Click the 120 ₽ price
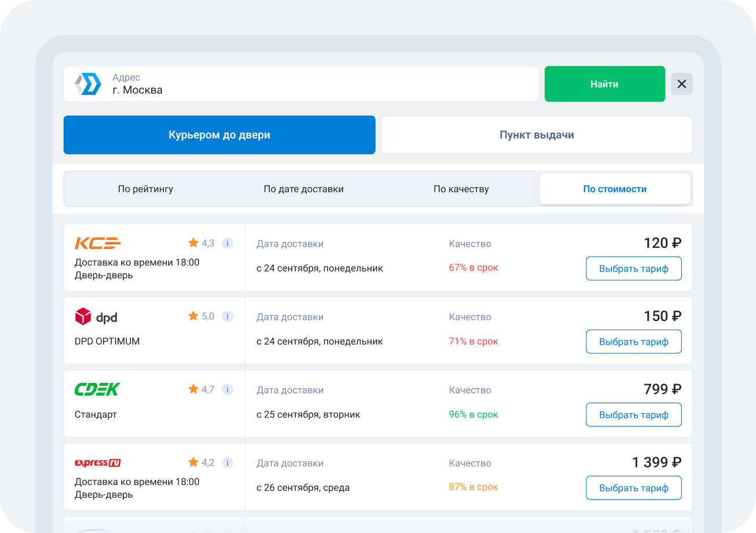The image size is (756, 533). pos(663,243)
